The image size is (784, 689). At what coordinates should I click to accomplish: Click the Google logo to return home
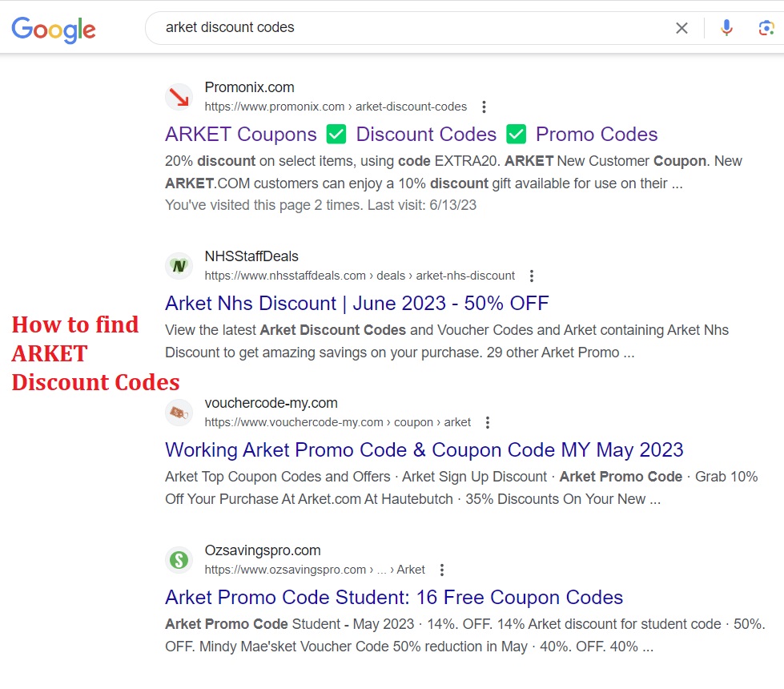[53, 30]
